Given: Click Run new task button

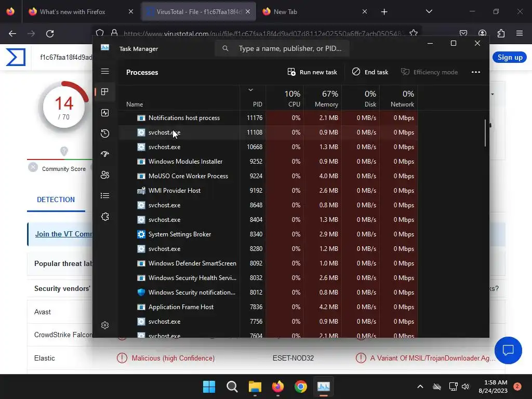Looking at the screenshot, I should tap(312, 72).
